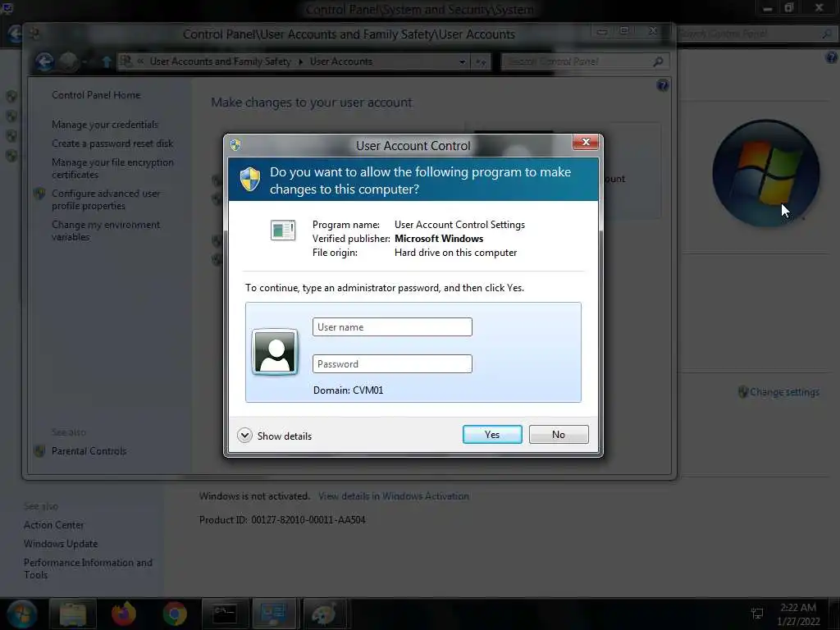
Task: Click the Back arrow in User Accounts window
Action: (x=44, y=62)
